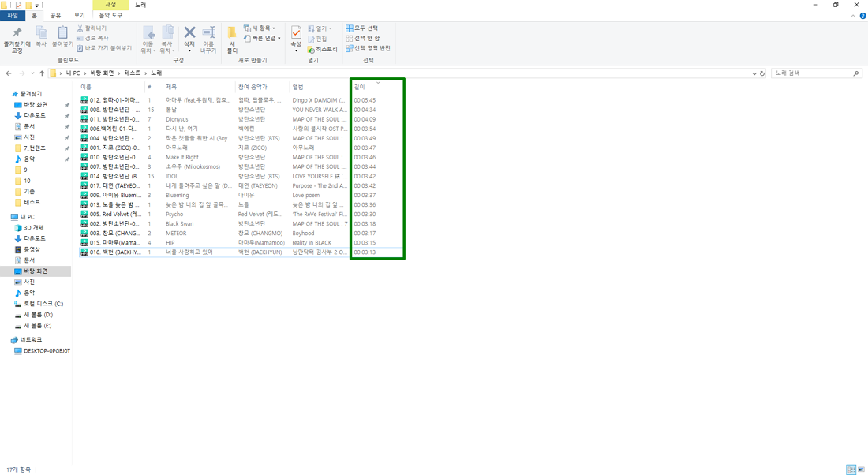Click the 동영상 film icon in sidebar
This screenshot has height=475, width=868.
tap(17, 249)
